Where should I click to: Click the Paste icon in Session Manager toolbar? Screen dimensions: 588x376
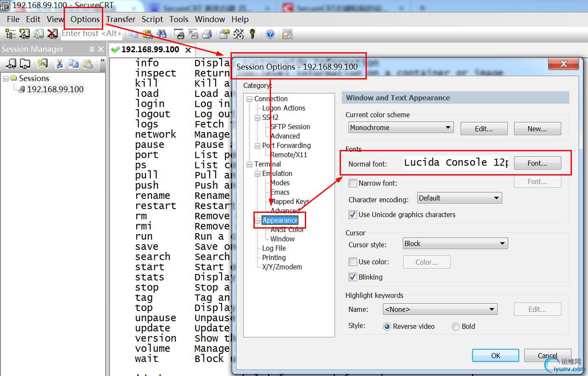[x=88, y=64]
